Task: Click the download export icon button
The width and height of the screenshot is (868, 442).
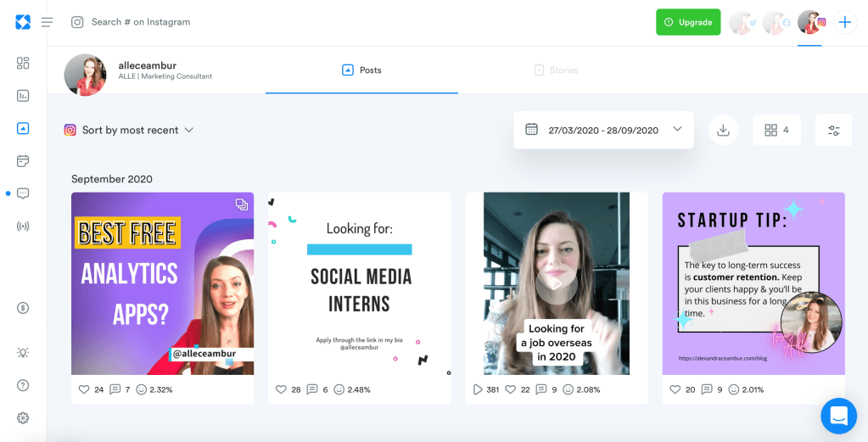Action: (723, 130)
